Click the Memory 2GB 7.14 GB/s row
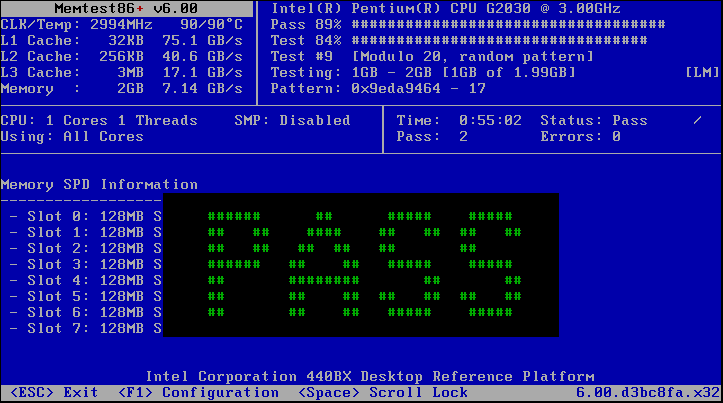Viewport: 723px width, 403px height. coord(121,89)
